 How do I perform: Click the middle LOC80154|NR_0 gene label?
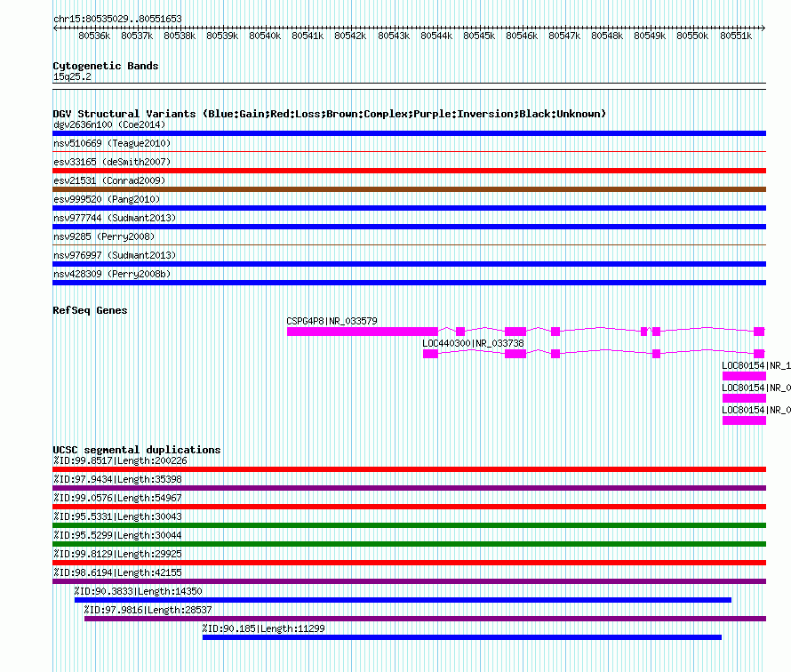point(755,388)
